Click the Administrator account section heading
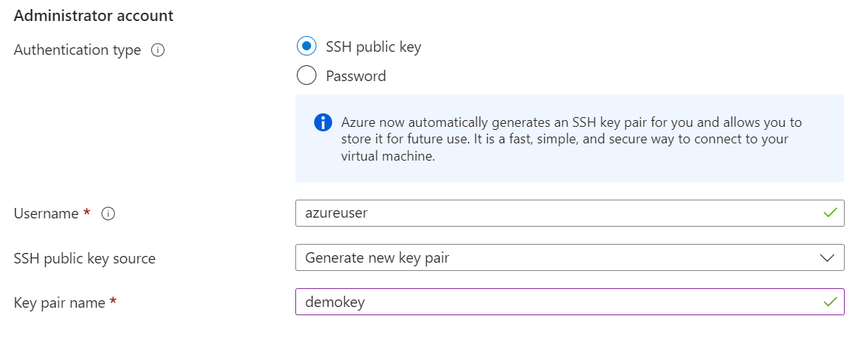 93,16
